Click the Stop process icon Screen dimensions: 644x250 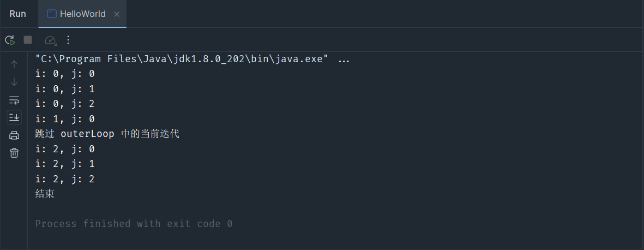[28, 40]
